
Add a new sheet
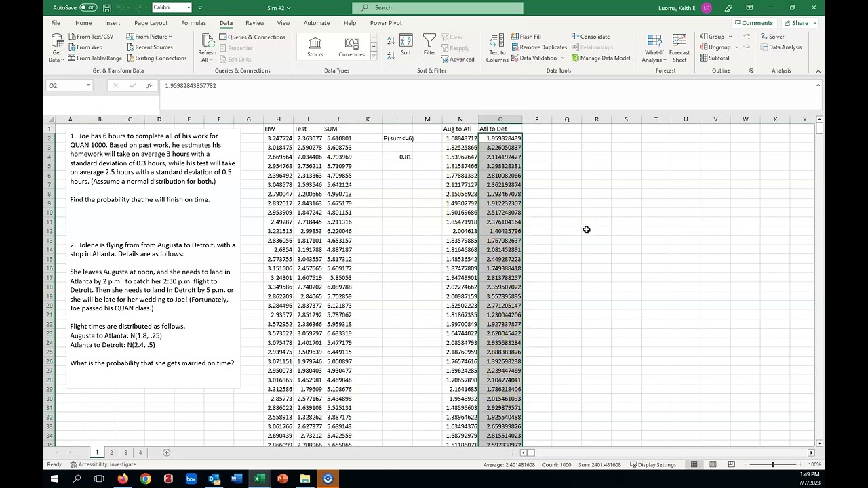pyautogui.click(x=167, y=453)
